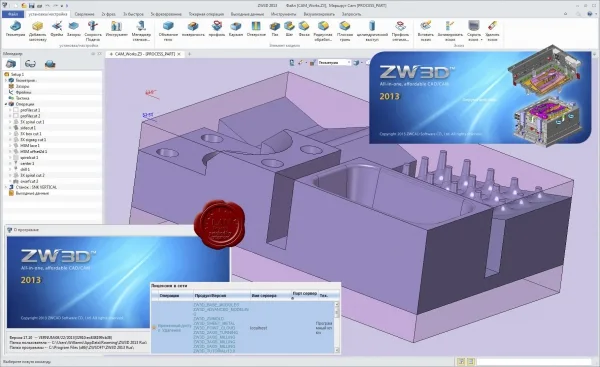Switch to the Сверление ribbon tab

tap(84, 14)
